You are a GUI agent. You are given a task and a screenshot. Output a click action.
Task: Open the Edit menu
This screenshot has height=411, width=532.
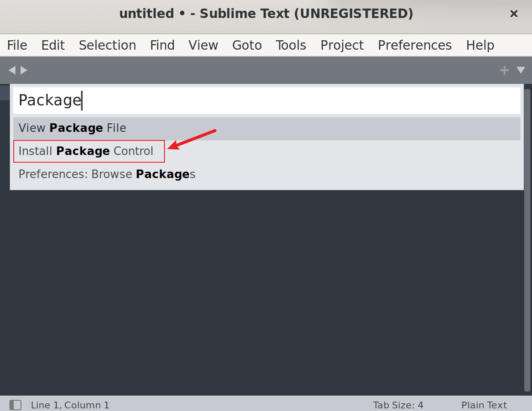pos(53,45)
